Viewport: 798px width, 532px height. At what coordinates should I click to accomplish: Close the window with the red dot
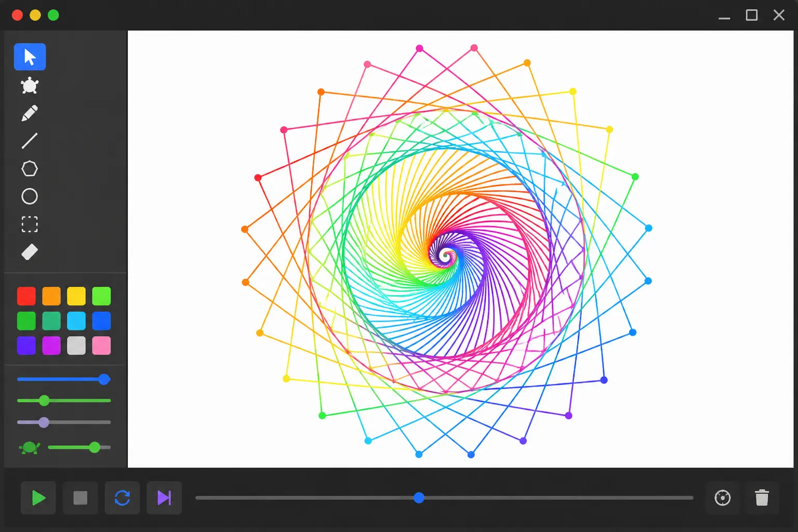pos(17,15)
